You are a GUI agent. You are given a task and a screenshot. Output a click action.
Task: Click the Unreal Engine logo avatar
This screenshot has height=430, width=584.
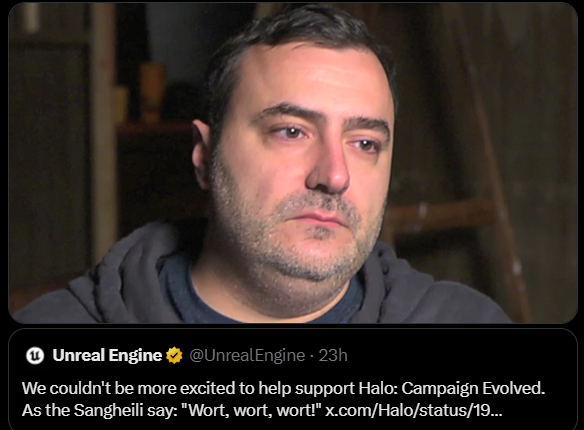pos(35,355)
